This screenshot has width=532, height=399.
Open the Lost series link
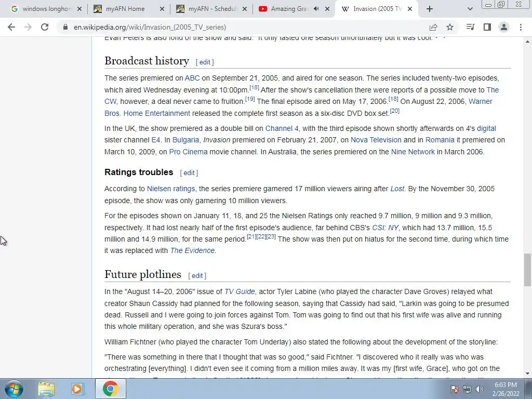tap(397, 189)
